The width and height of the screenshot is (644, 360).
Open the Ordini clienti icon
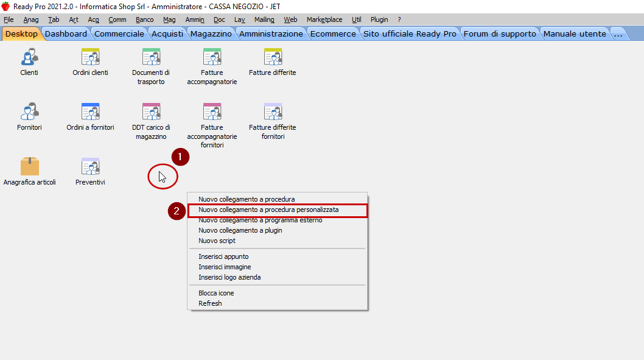pyautogui.click(x=90, y=57)
